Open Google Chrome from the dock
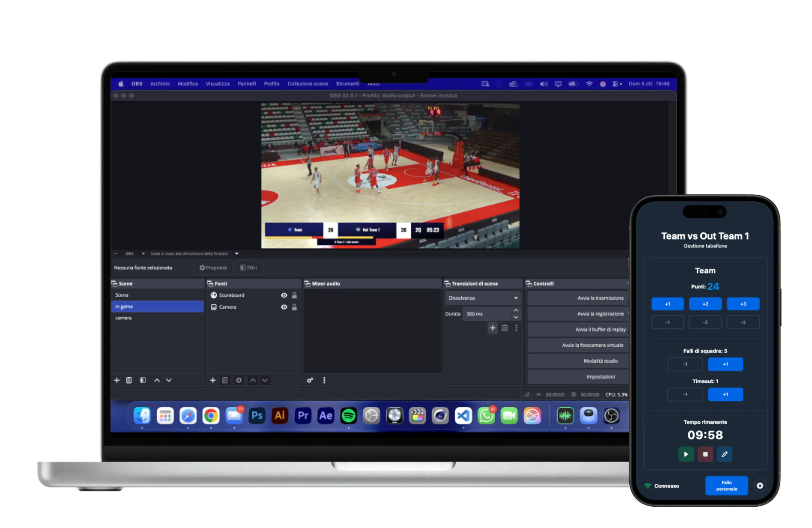812x528 pixels. click(211, 415)
